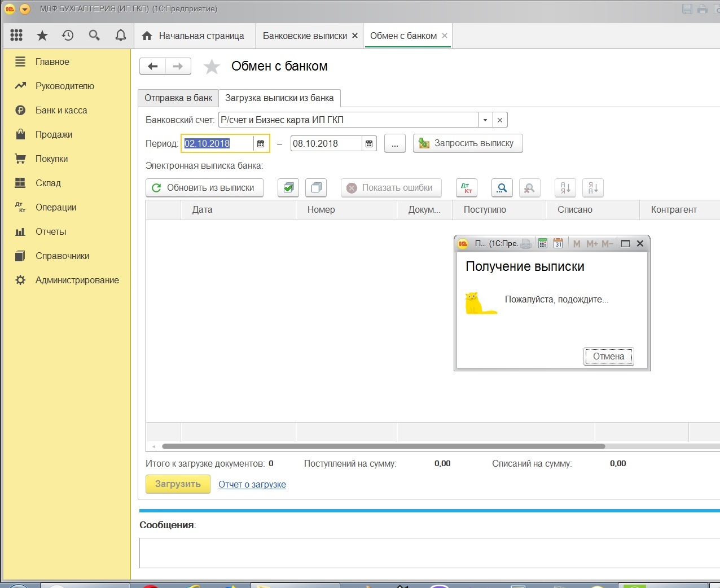Click the period start date field
This screenshot has height=588, width=720.
(217, 144)
